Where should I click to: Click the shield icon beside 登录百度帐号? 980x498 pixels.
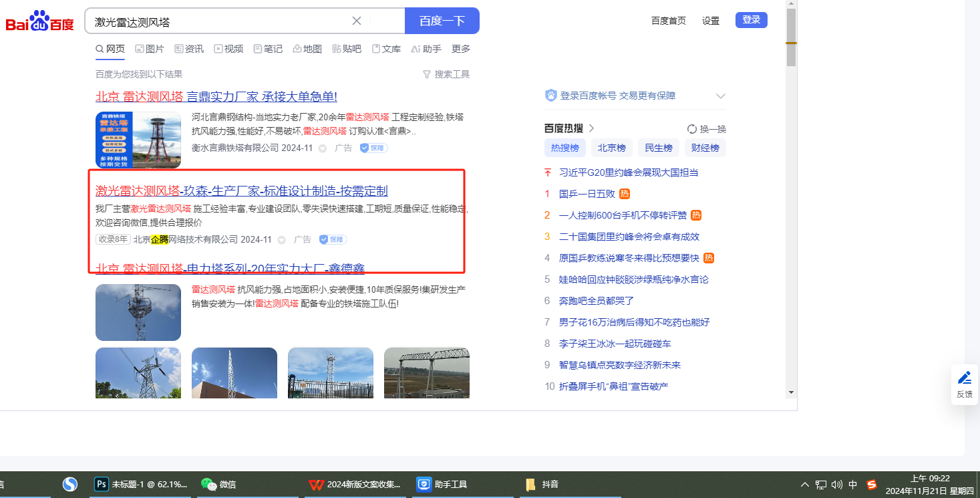[x=551, y=96]
